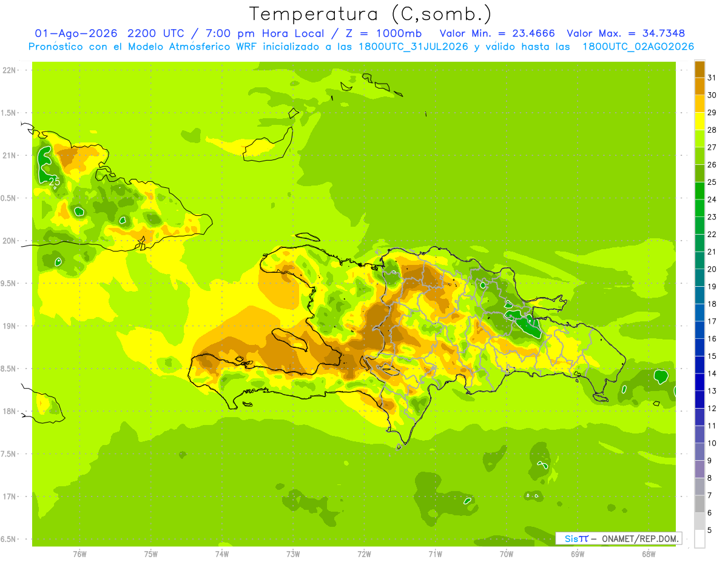Click legend value "28"
728x562 pixels.
712,130
